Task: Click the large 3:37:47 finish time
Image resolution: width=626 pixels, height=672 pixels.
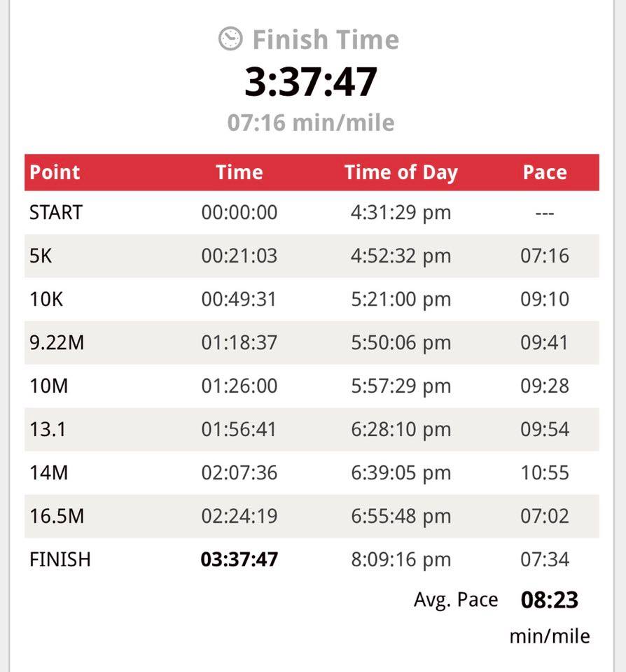Action: [311, 81]
